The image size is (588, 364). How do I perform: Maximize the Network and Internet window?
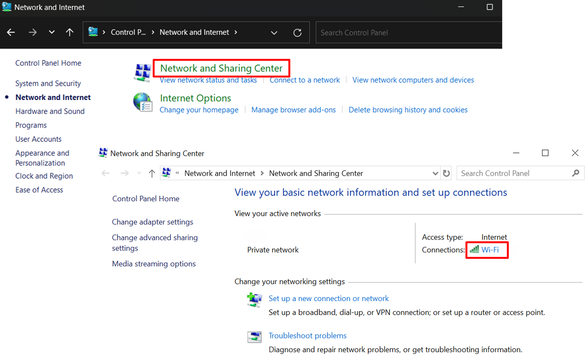pyautogui.click(x=490, y=7)
